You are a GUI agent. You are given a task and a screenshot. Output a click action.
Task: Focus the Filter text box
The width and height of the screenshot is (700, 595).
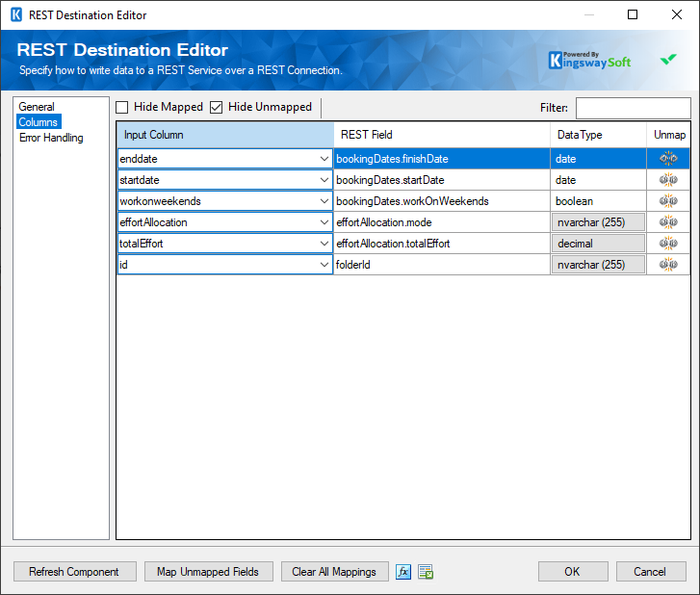633,108
